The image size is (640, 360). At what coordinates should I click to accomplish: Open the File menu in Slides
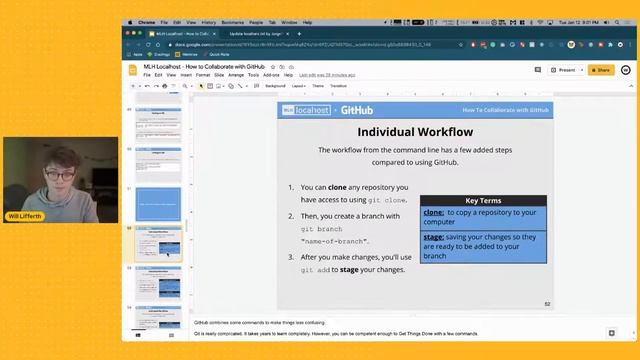click(147, 75)
